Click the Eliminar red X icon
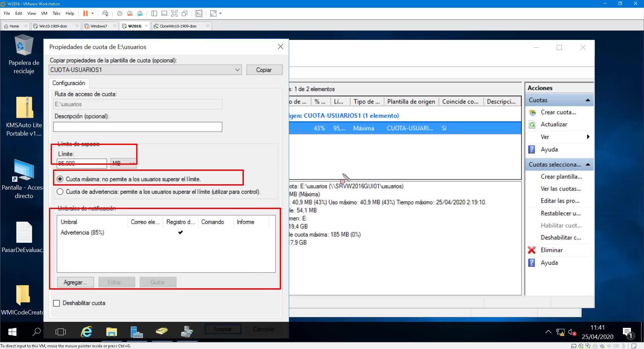The height and width of the screenshot is (349, 644). coord(532,250)
